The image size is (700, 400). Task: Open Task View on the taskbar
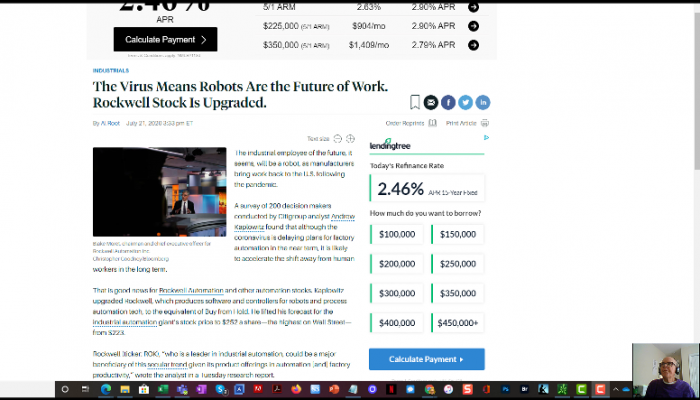click(86, 389)
